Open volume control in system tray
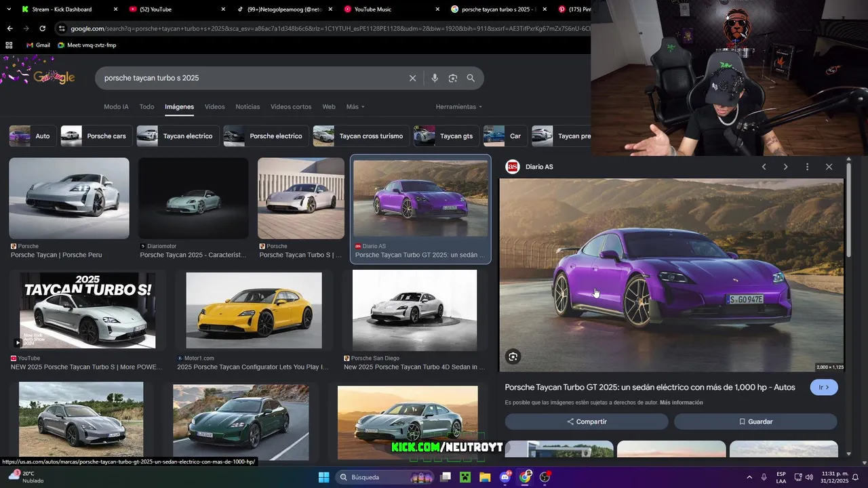 809,477
